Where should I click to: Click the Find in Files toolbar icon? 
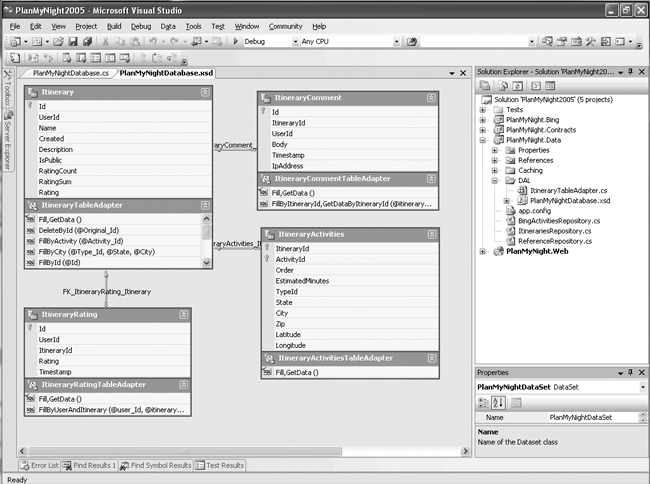(x=412, y=41)
